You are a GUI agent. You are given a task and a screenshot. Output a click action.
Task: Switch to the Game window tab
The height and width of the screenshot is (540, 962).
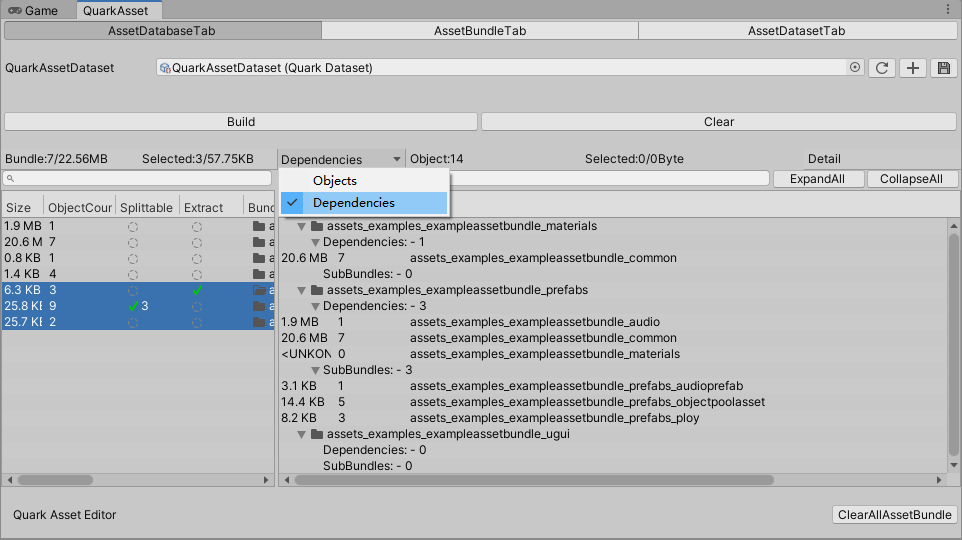tap(33, 10)
